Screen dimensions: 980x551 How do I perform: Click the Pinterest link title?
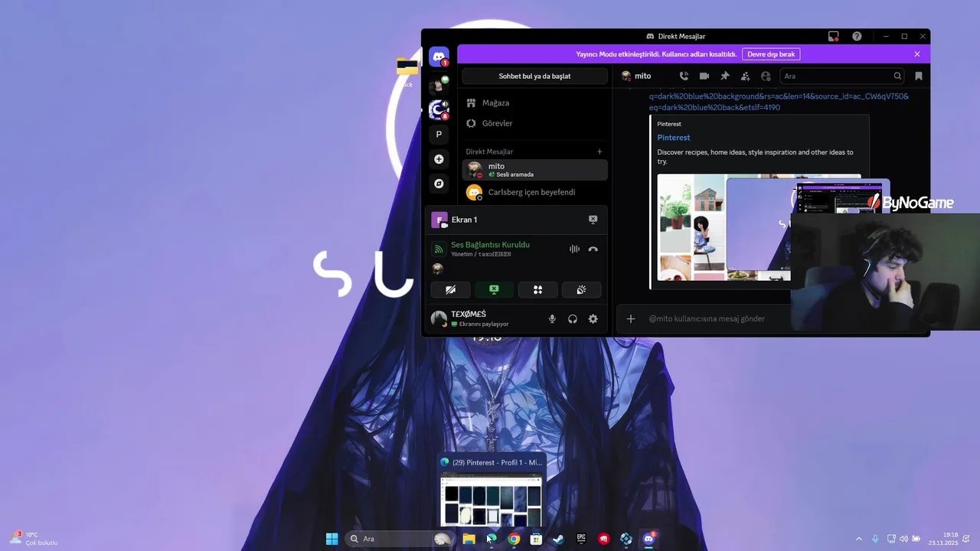[x=673, y=138]
